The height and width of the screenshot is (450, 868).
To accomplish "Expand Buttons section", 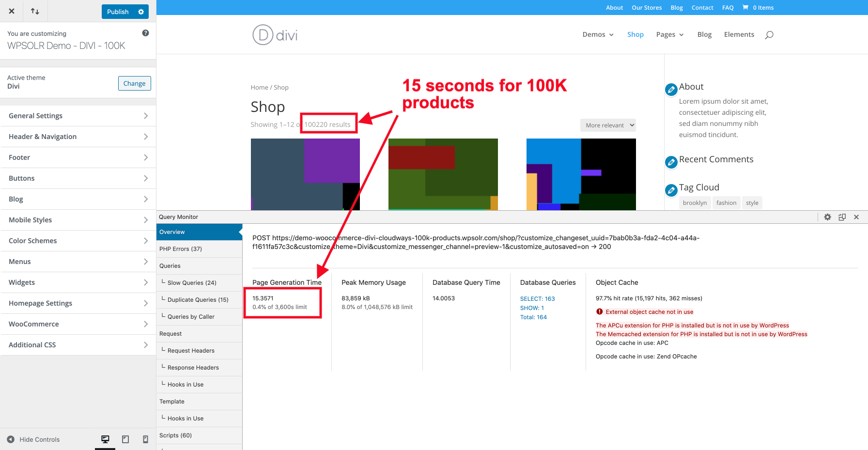I will point(78,178).
